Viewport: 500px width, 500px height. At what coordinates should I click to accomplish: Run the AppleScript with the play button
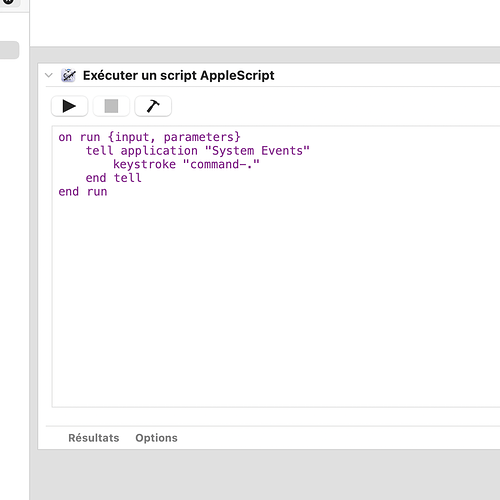click(69, 106)
